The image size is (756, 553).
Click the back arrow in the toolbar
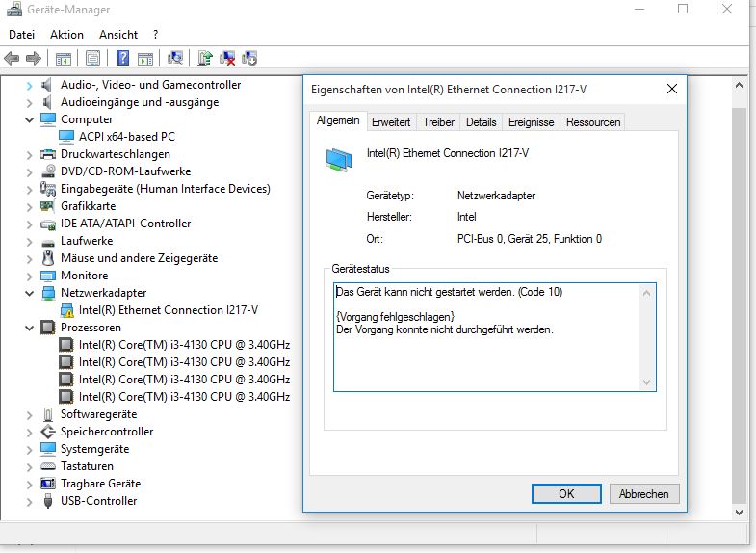(x=13, y=58)
